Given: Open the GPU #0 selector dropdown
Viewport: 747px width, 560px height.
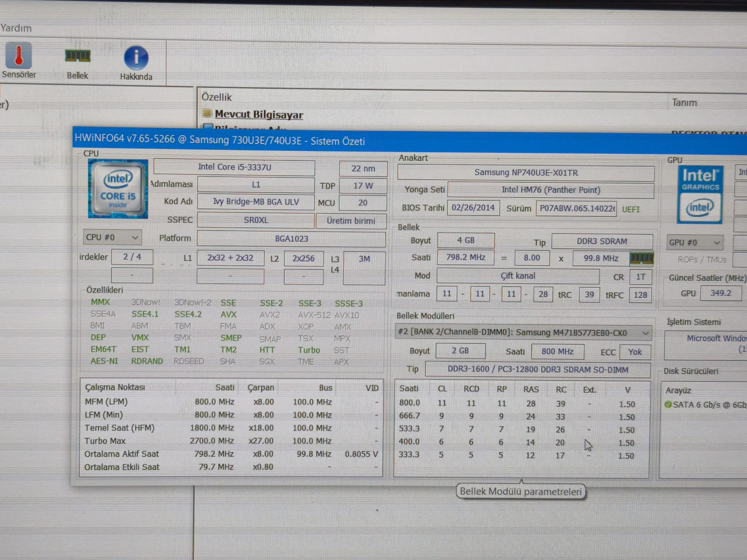Looking at the screenshot, I should point(695,242).
